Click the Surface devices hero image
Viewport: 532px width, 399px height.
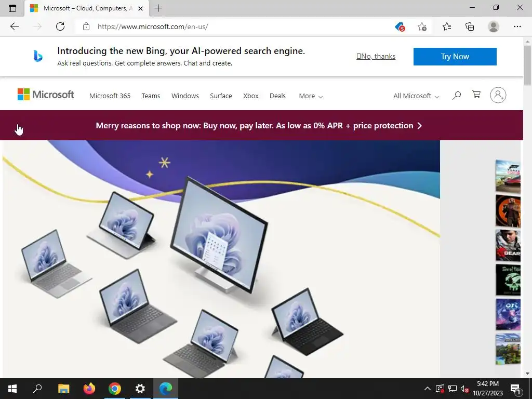221,259
